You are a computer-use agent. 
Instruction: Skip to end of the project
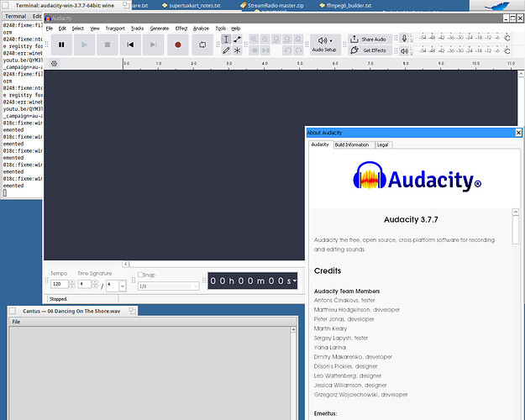(154, 45)
